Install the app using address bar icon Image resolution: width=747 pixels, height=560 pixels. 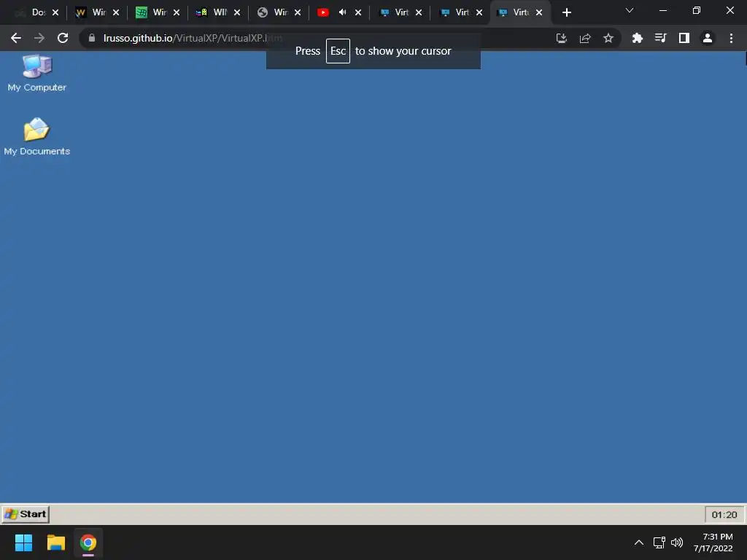coord(562,38)
